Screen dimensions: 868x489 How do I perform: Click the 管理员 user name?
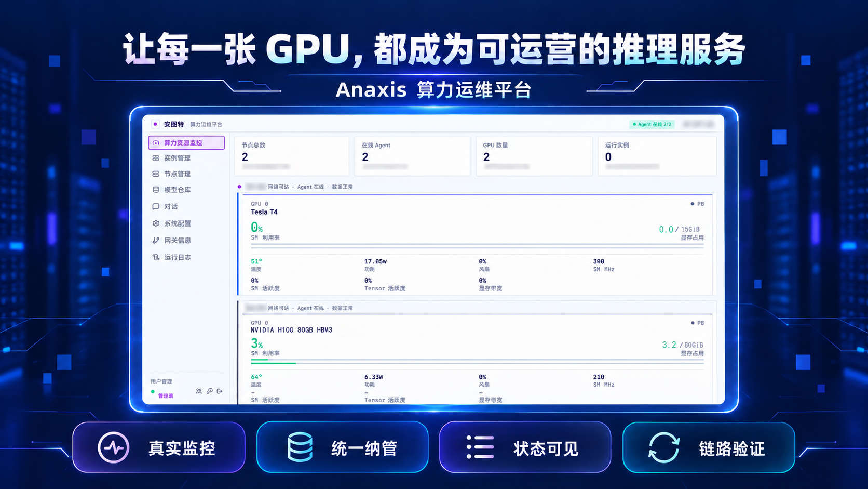(166, 396)
